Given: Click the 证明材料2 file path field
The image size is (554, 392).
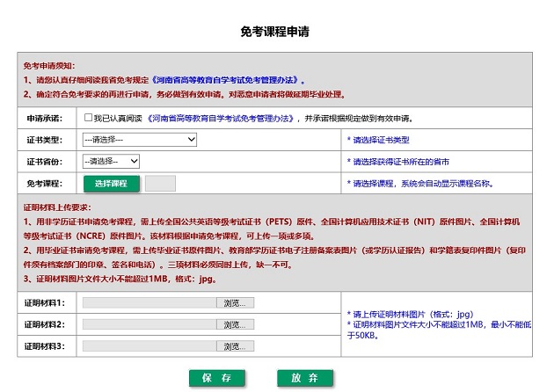Looking at the screenshot, I should [x=149, y=324].
